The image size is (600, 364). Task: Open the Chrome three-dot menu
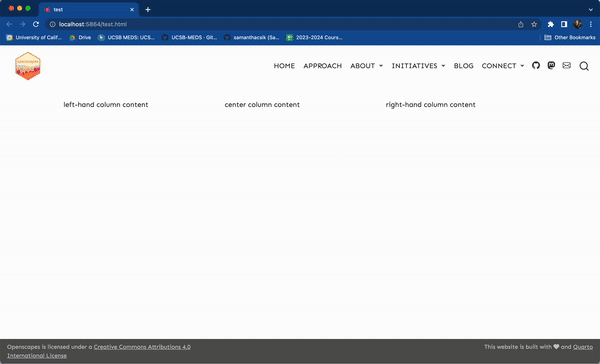[591, 24]
